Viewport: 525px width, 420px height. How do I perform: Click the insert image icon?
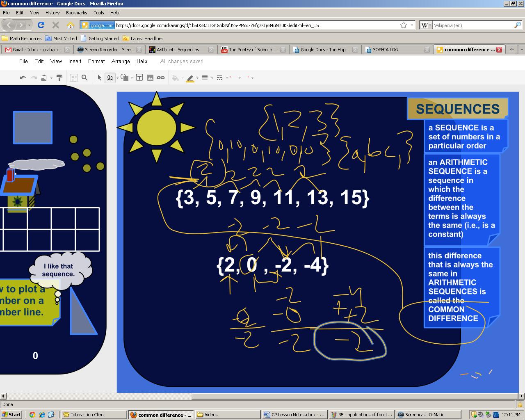pos(150,78)
